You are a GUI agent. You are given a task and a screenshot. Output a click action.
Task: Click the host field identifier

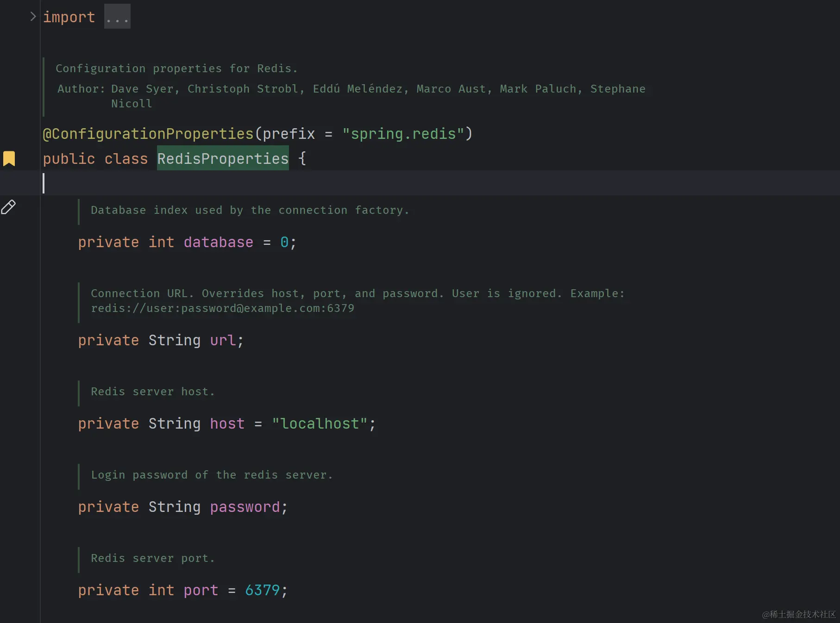(x=227, y=424)
